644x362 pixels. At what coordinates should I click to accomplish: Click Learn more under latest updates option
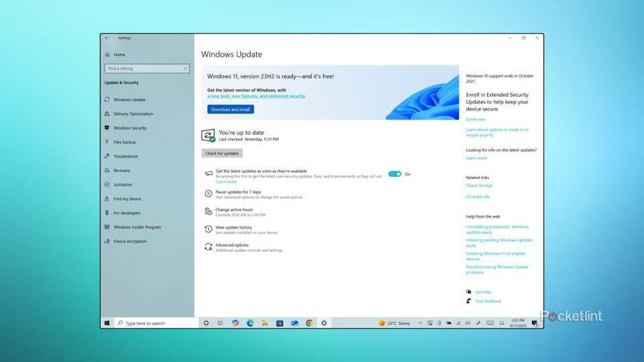click(226, 182)
